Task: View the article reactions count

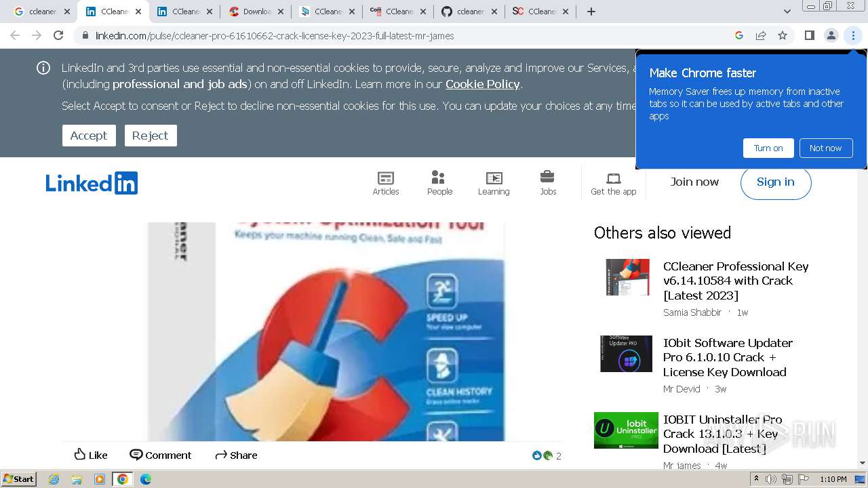Action: point(547,455)
